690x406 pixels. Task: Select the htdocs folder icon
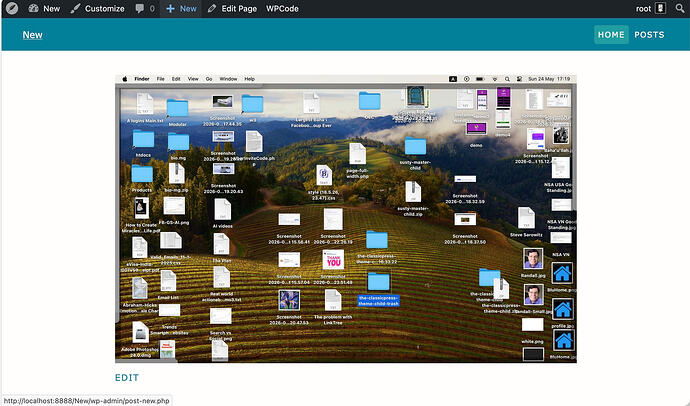143,139
